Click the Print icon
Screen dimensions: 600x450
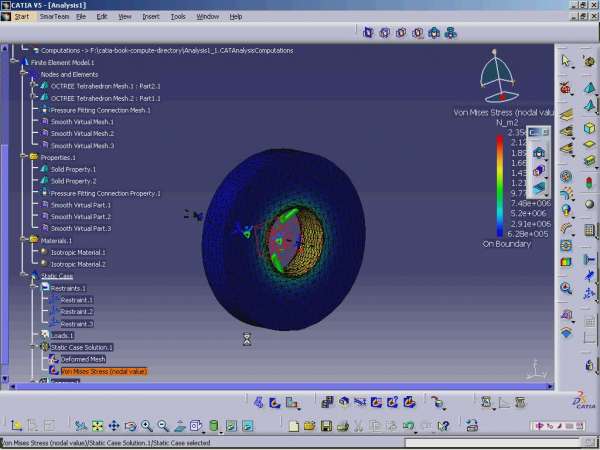(342, 426)
